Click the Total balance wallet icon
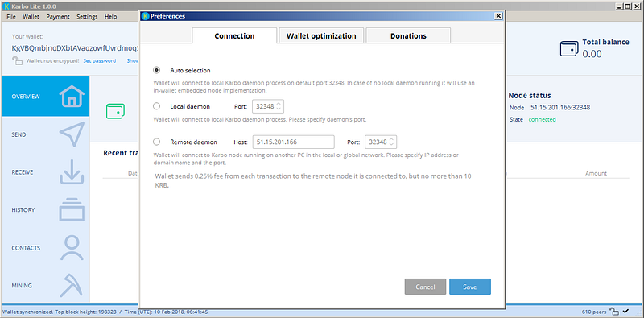Screen dimensions: 644x318 pos(569,49)
